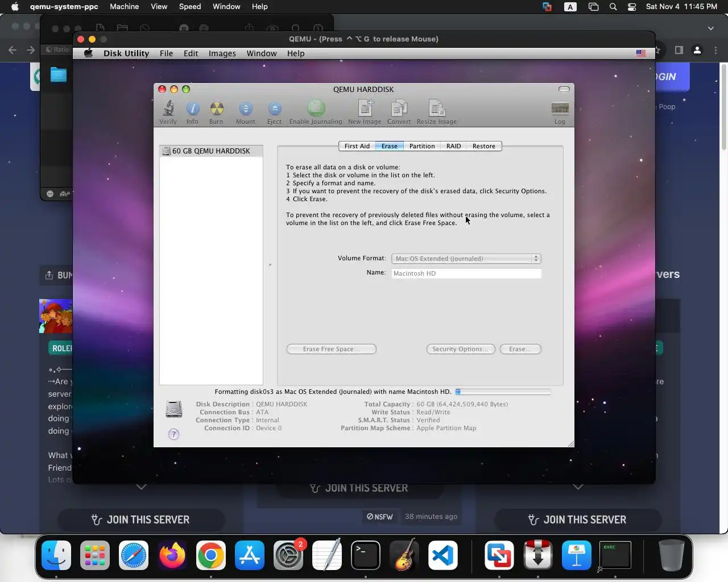Open Firefox from the Dock
Image resolution: width=728 pixels, height=582 pixels.
click(x=172, y=555)
